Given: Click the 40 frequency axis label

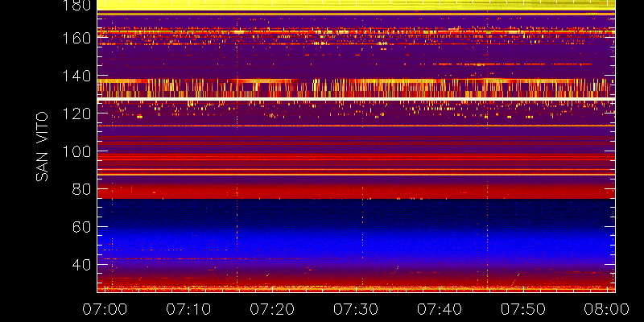Looking at the screenshot, I should click(x=81, y=265).
